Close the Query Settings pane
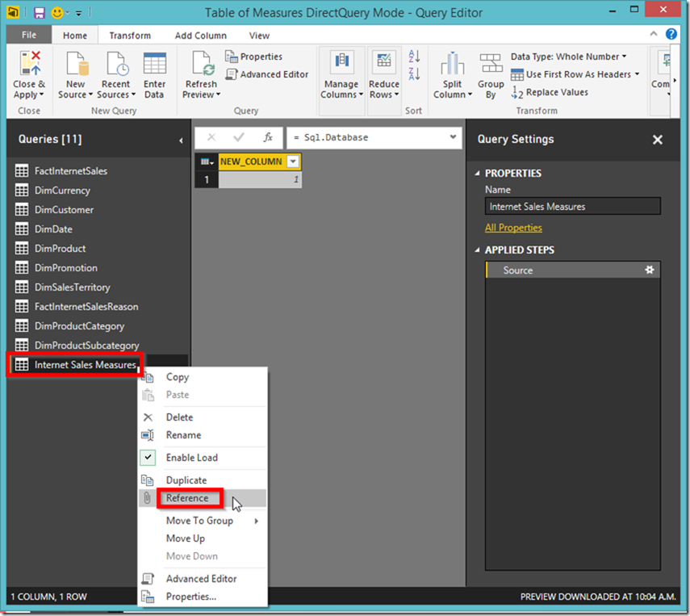Viewport: 690px width, 616px height. point(658,140)
